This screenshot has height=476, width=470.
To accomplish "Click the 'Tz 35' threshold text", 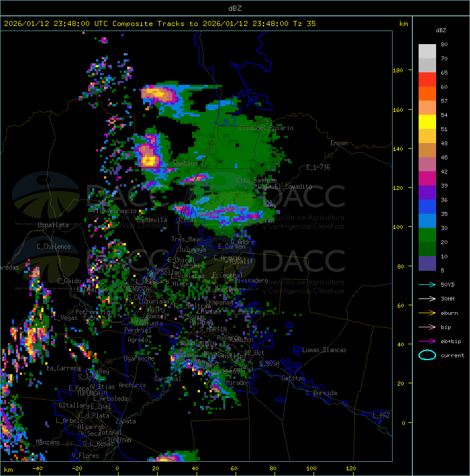I will (x=304, y=24).
